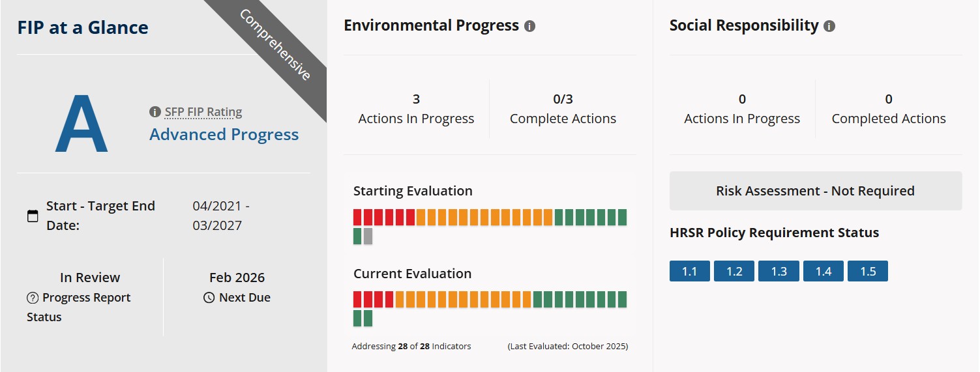Open HRSR policy requirement 1.3

click(x=779, y=272)
